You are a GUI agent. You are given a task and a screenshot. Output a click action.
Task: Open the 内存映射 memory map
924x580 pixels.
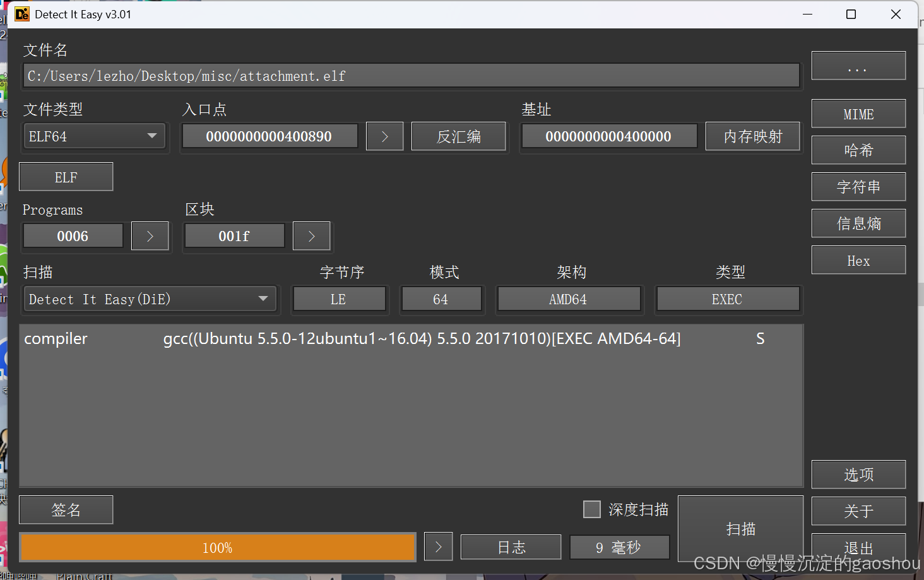[752, 136]
